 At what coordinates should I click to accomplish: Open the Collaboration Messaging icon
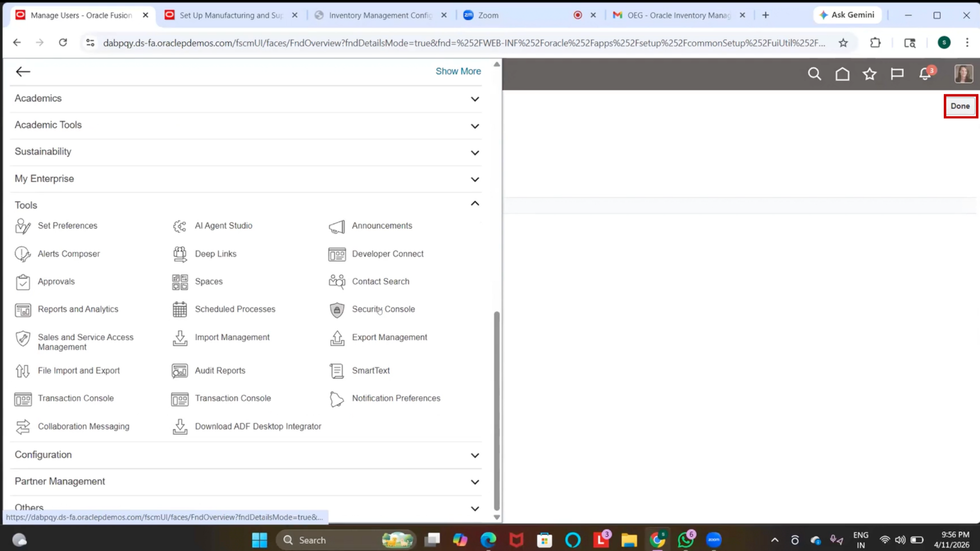click(x=23, y=427)
